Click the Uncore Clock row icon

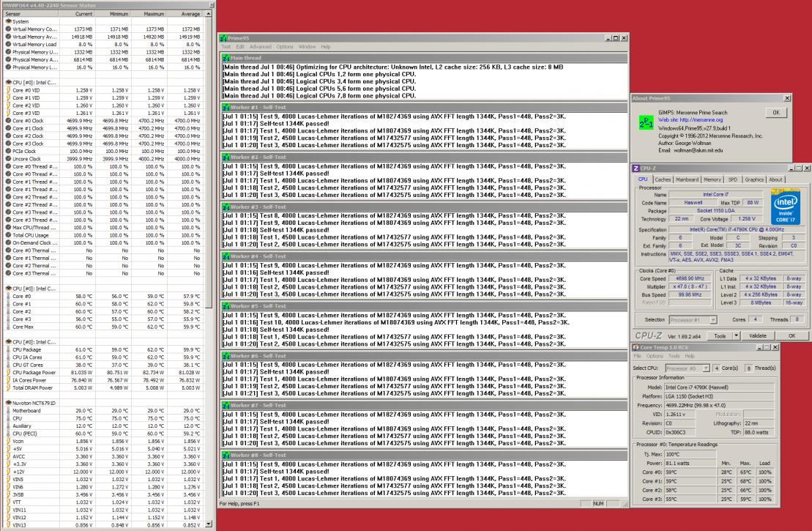(8, 159)
